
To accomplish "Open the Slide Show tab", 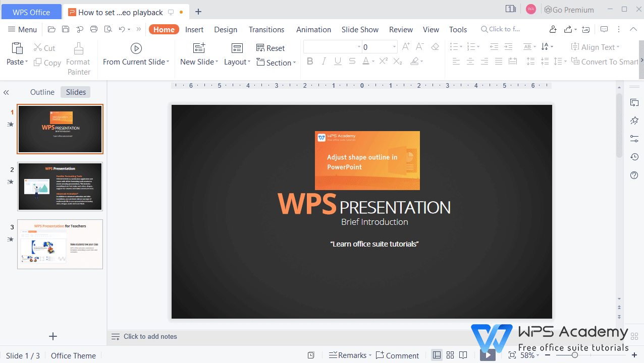I will coord(360,29).
